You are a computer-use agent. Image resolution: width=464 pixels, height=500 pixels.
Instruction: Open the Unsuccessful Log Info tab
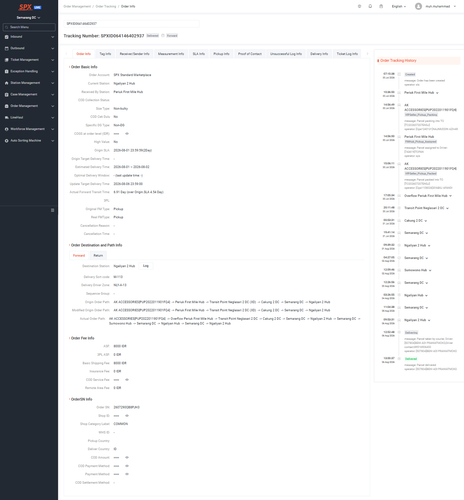click(286, 54)
